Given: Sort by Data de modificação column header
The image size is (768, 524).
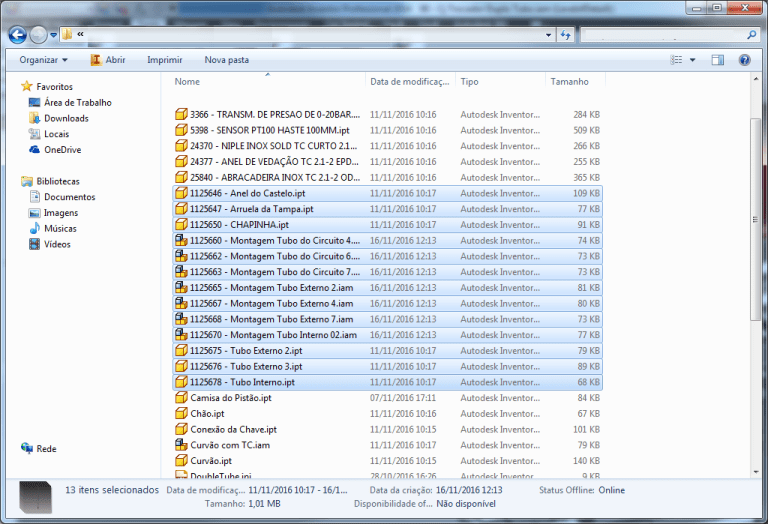Looking at the screenshot, I should (x=409, y=82).
